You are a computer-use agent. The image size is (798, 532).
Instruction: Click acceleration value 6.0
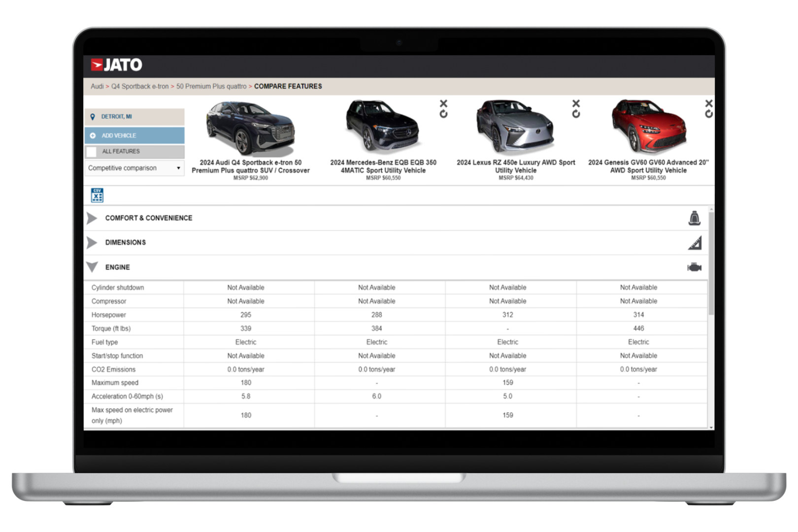[377, 396]
